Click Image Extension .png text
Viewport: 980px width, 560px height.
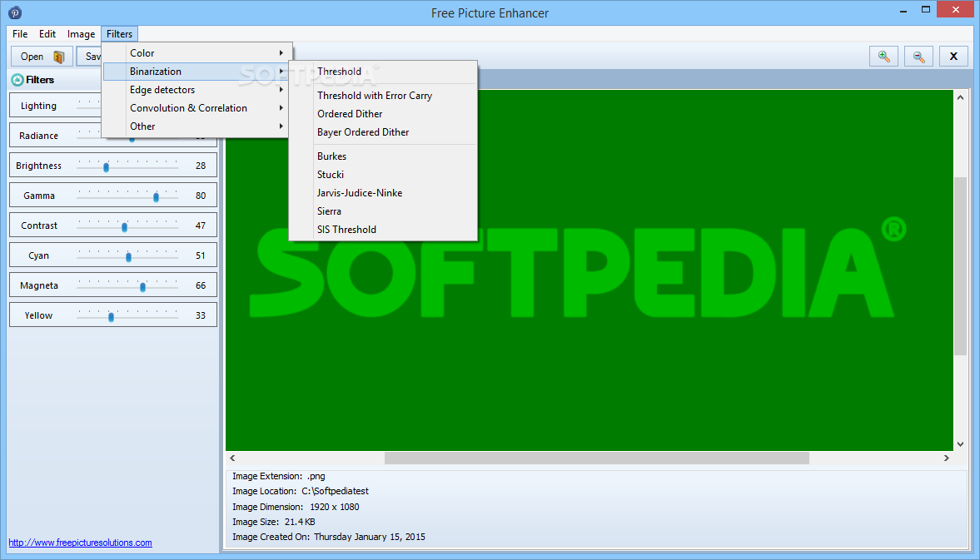click(x=279, y=476)
